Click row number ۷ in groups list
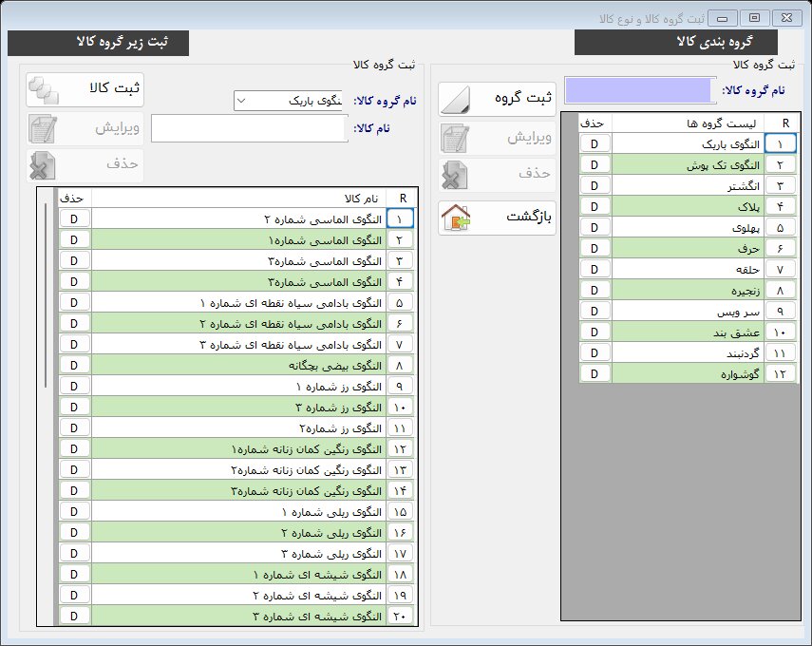 [780, 270]
